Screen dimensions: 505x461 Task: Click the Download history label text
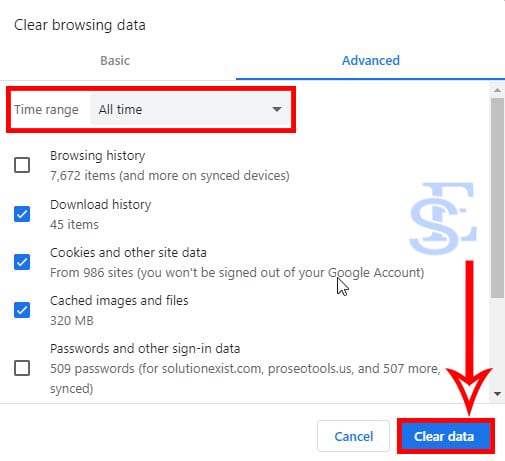(101, 204)
